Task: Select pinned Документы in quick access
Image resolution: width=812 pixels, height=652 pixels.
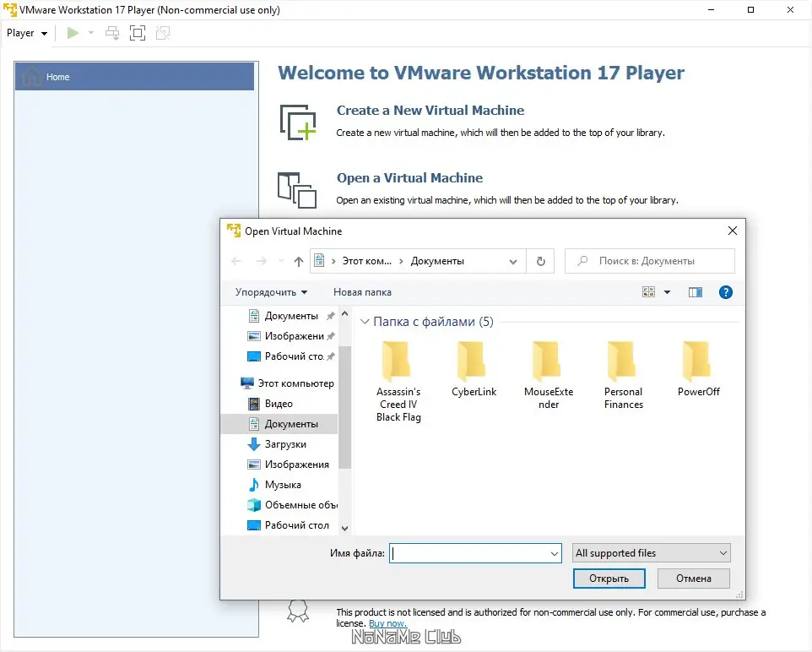Action: click(x=291, y=316)
